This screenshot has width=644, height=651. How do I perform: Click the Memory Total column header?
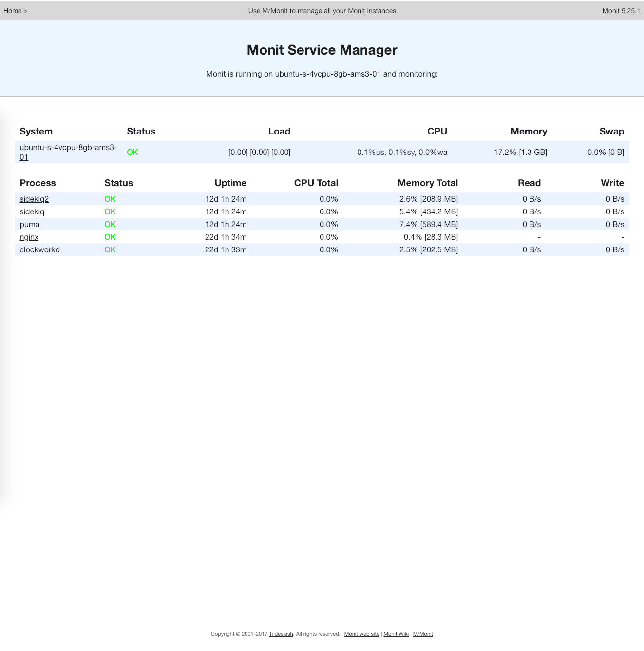point(427,183)
